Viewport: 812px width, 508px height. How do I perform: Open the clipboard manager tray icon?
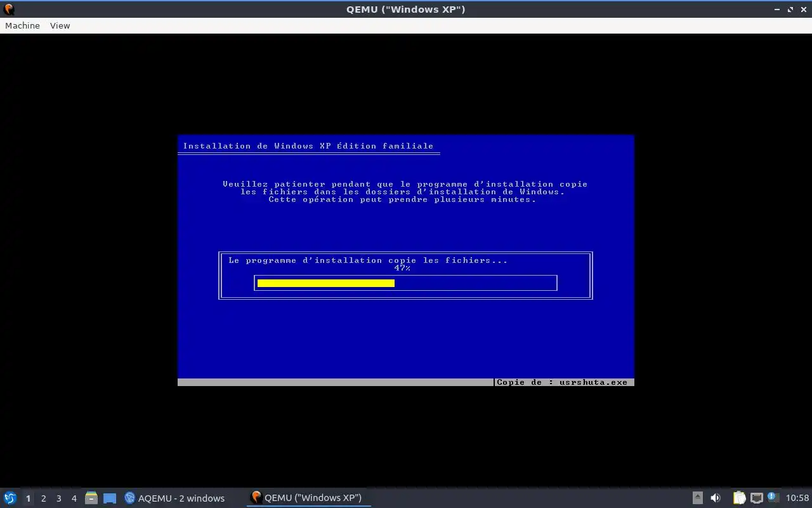[x=739, y=498]
